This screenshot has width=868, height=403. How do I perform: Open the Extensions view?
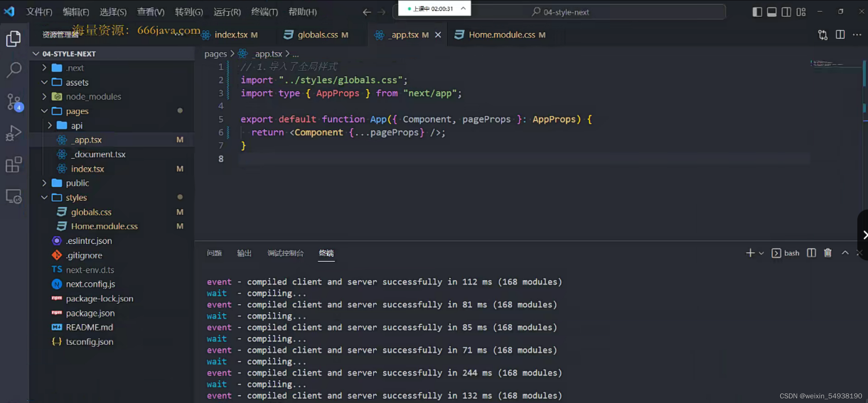coord(14,164)
